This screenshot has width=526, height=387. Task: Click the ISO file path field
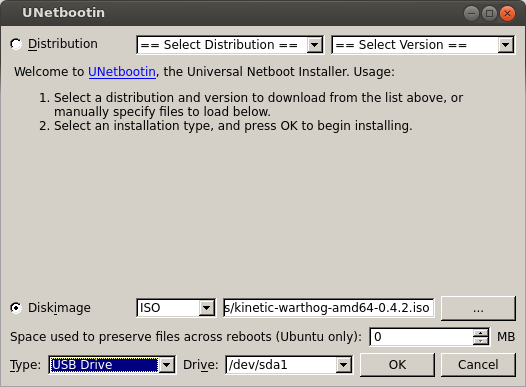pos(328,308)
